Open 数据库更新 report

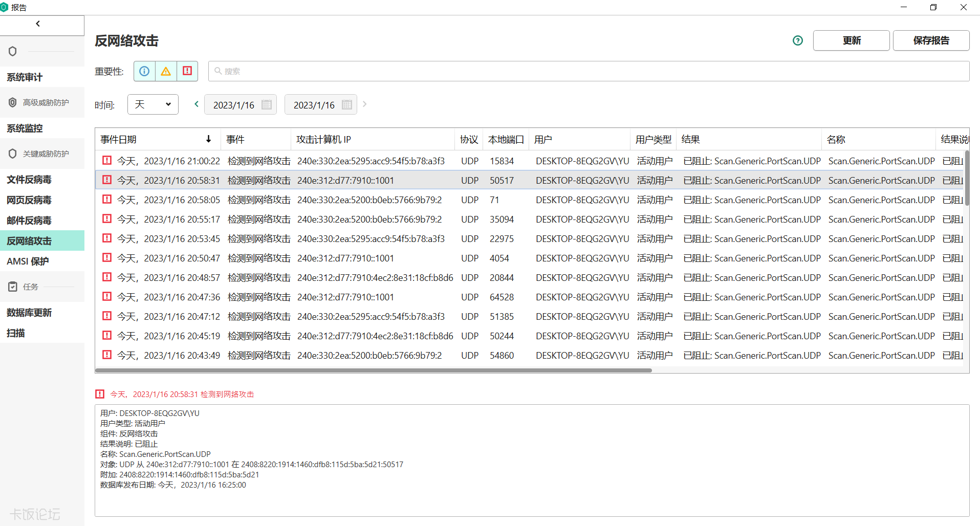click(x=42, y=313)
